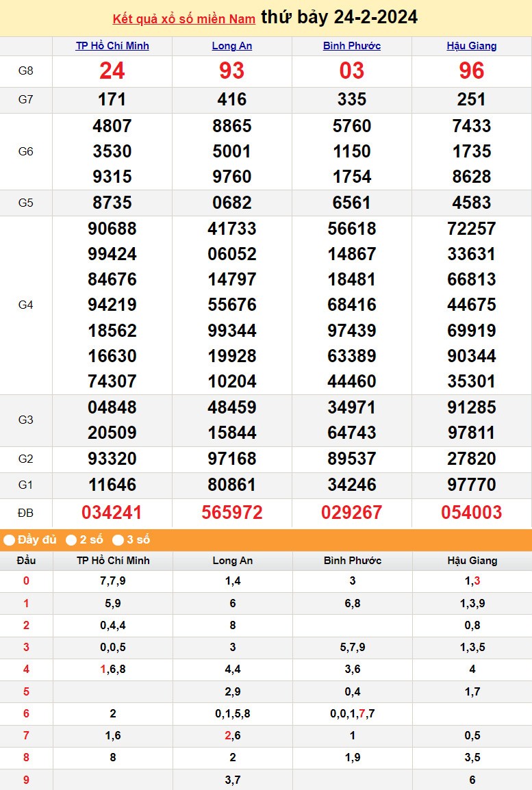Click the G1 result 11646
Screen dimensions: 532x790
coord(112,485)
